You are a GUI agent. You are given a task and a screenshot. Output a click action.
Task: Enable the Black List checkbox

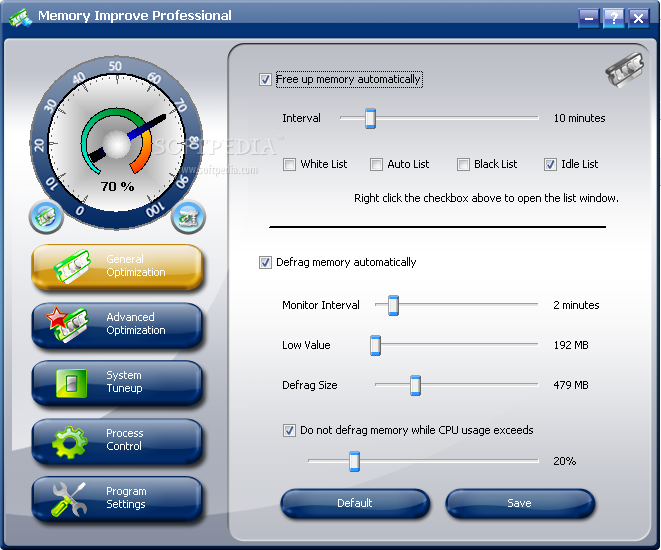[x=463, y=164]
